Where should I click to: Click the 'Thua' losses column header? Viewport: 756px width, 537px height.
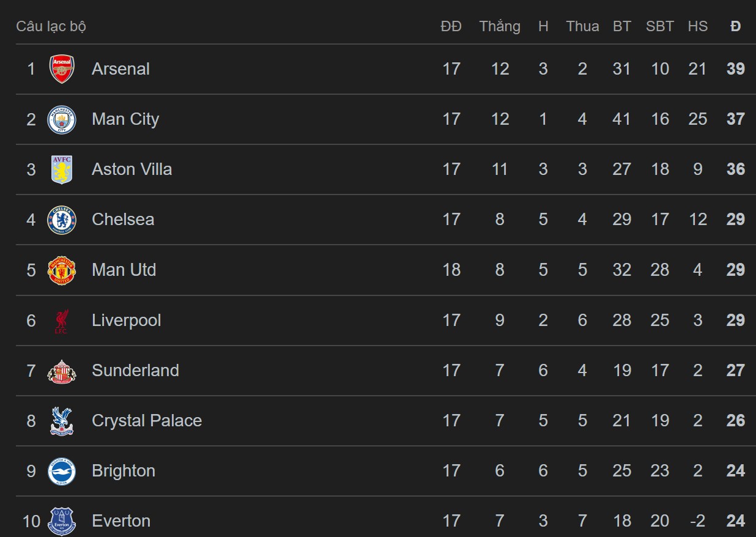tap(582, 26)
